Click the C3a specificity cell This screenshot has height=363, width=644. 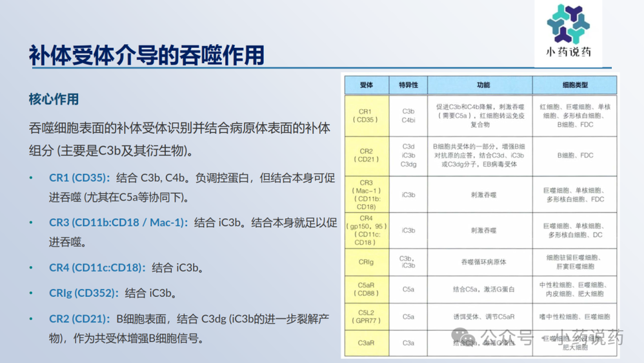pos(408,343)
